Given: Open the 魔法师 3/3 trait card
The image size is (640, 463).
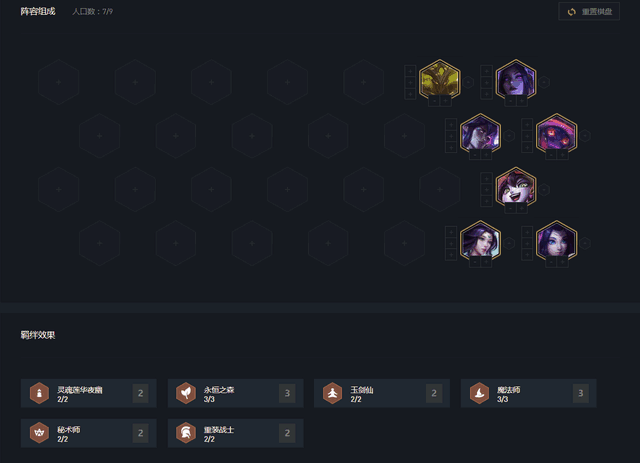Looking at the screenshot, I should pos(529,393).
